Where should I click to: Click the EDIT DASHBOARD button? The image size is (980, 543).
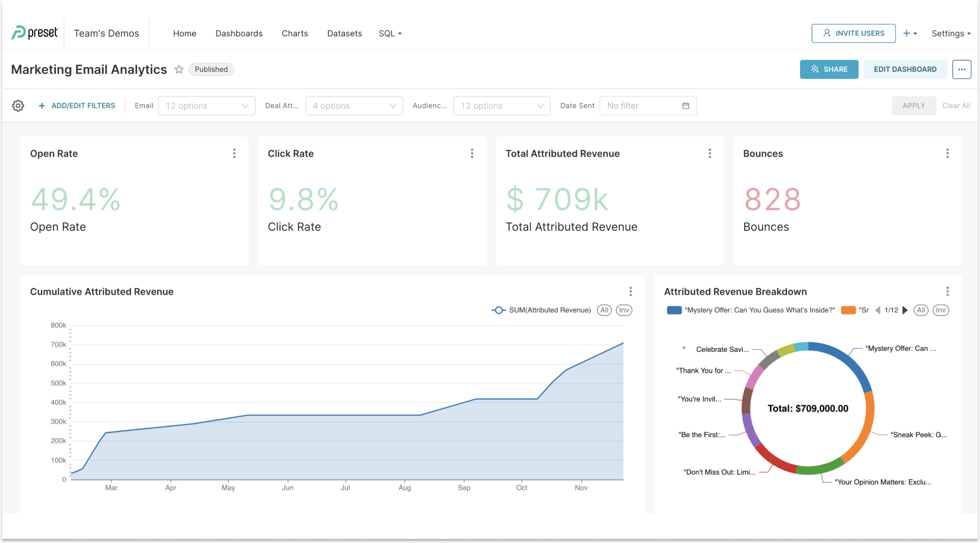pos(905,69)
